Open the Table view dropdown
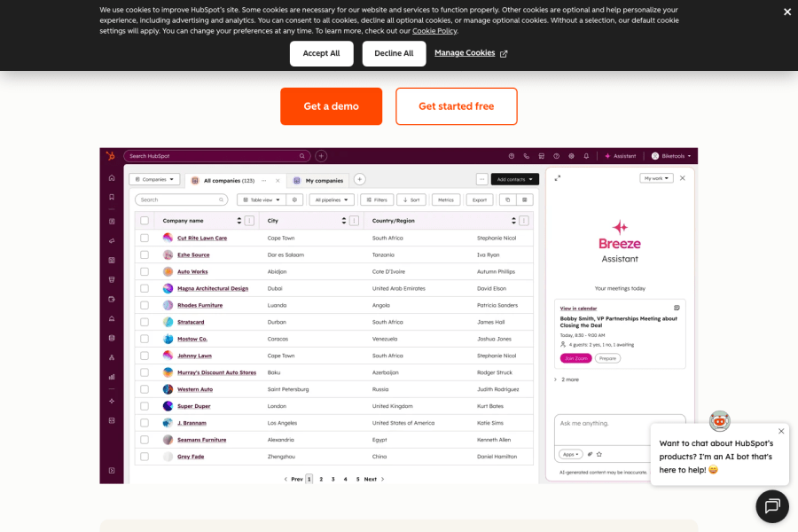The width and height of the screenshot is (798, 532). 261,199
